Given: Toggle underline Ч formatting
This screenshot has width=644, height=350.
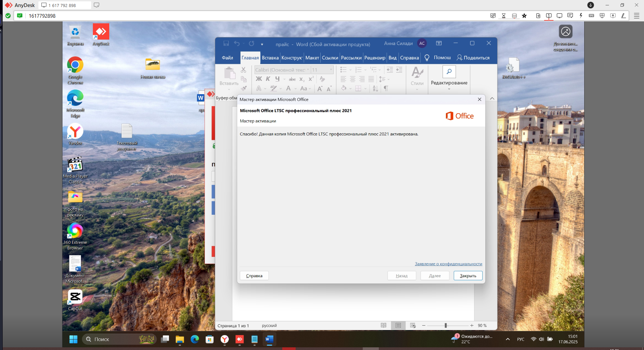Looking at the screenshot, I should (x=277, y=79).
